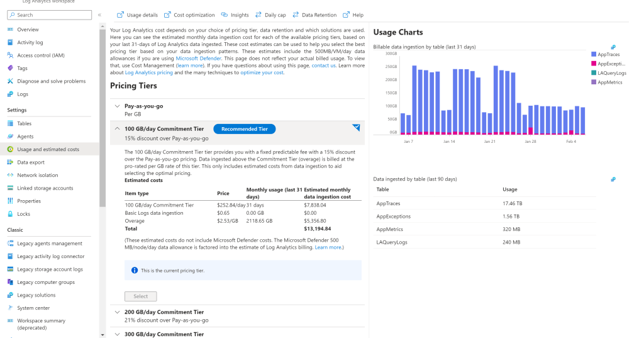The image size is (644, 338).
Task: Click the Select button for pricing tier
Action: pyautogui.click(x=140, y=296)
